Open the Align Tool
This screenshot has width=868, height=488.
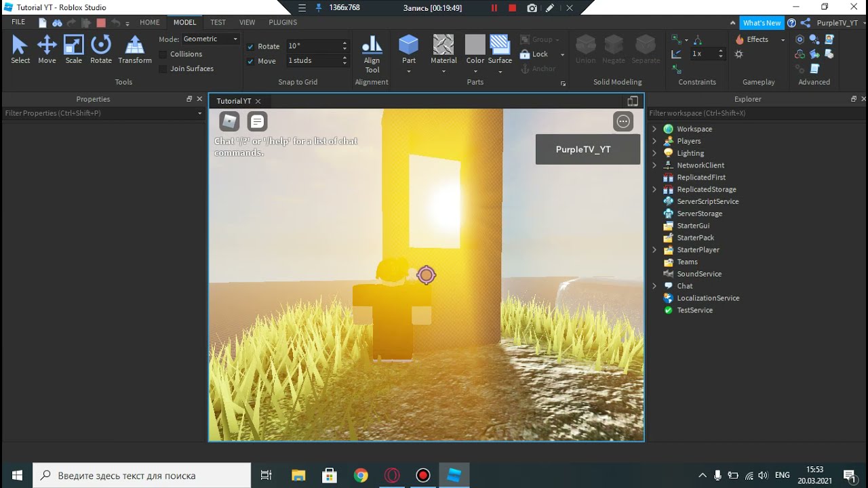click(372, 54)
